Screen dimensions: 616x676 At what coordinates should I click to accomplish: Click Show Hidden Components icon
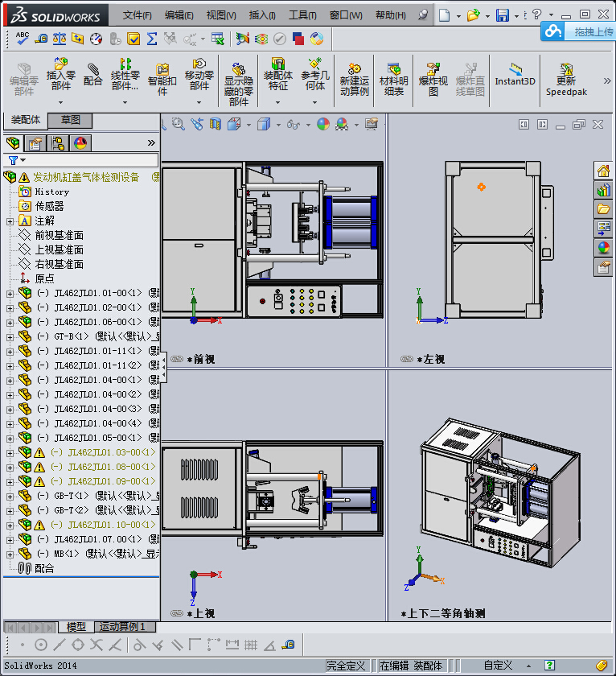pyautogui.click(x=238, y=84)
